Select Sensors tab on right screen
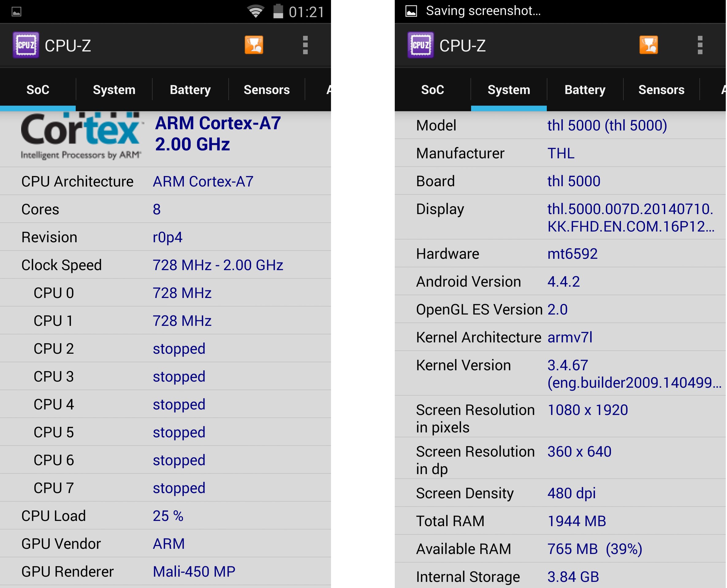This screenshot has height=588, width=727. tap(661, 90)
